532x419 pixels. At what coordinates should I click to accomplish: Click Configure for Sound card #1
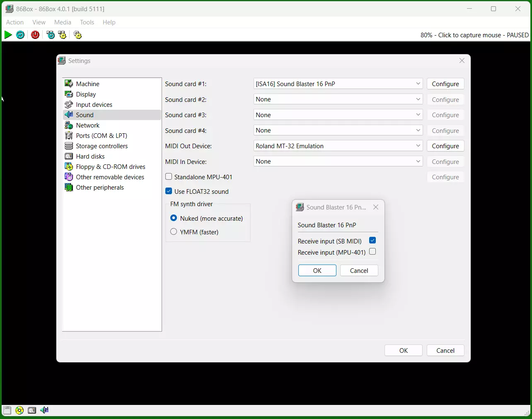point(445,84)
